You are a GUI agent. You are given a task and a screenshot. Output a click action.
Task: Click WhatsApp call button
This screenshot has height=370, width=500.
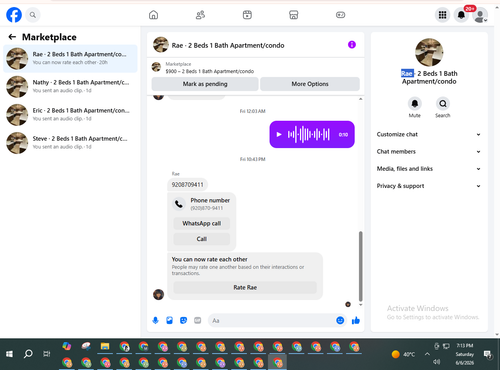(202, 223)
